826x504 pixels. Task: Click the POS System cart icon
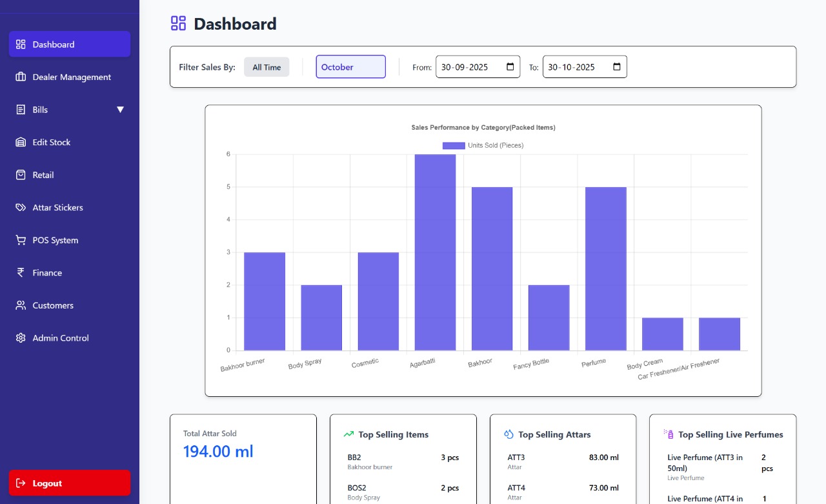click(21, 240)
